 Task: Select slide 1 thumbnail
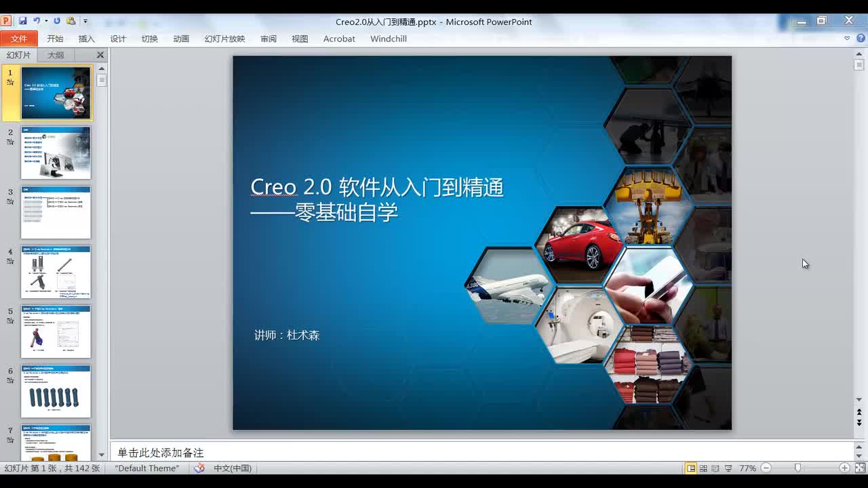[56, 93]
